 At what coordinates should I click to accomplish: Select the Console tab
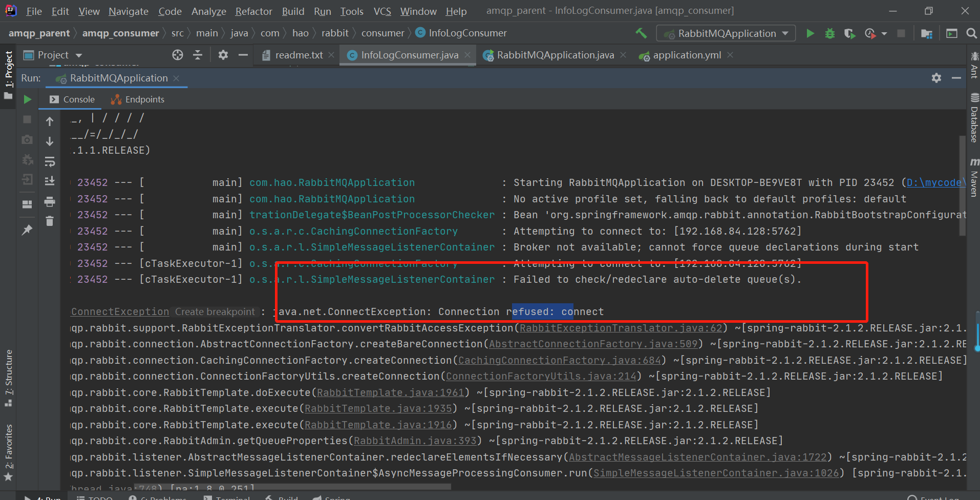tap(72, 99)
